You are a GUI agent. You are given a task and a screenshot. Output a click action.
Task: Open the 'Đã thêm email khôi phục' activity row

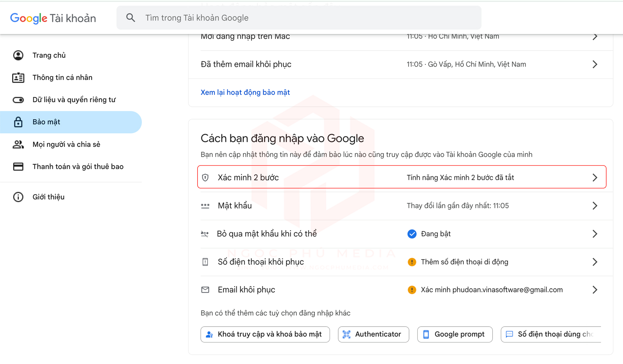click(x=400, y=64)
